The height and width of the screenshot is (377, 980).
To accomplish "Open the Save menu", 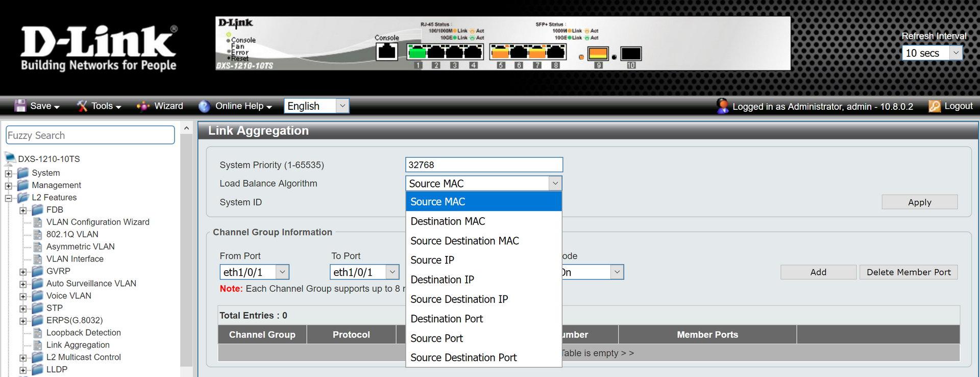I will [45, 106].
